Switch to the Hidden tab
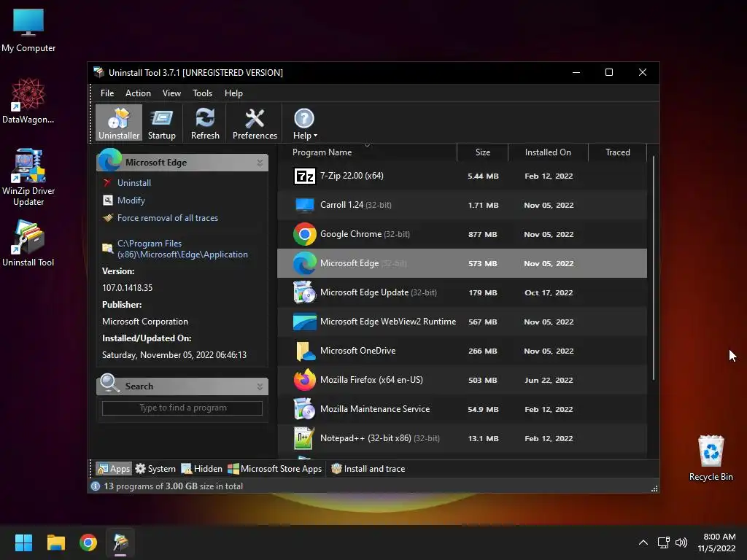 tap(201, 469)
